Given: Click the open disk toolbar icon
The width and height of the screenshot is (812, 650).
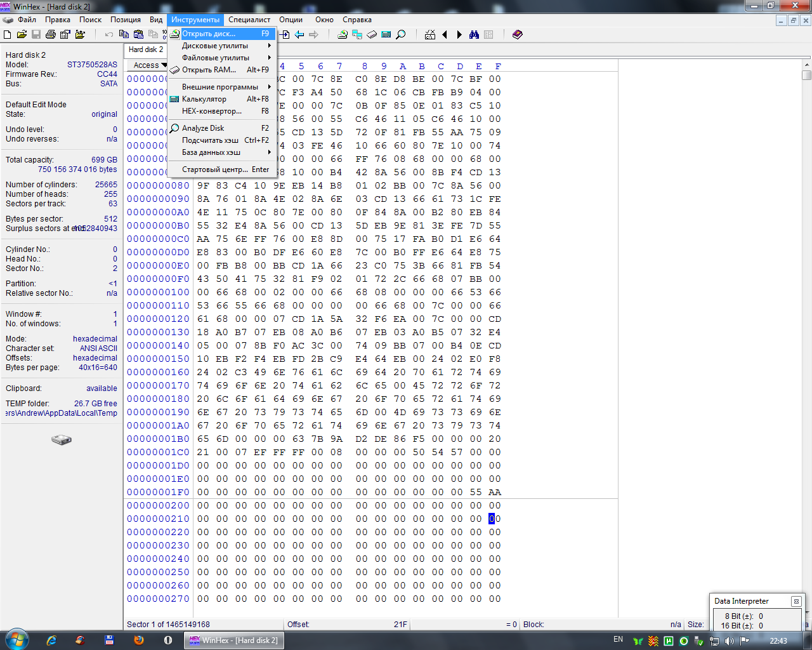Looking at the screenshot, I should (x=343, y=34).
